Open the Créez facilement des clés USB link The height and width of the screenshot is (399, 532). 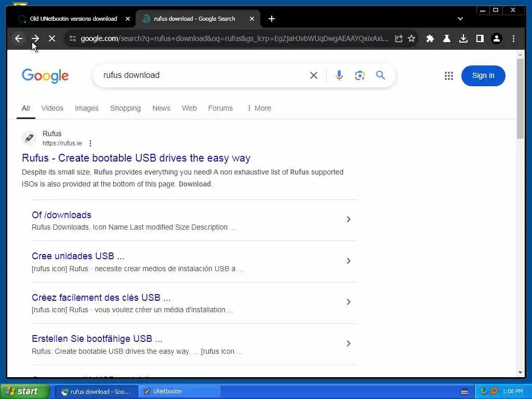pos(101,298)
